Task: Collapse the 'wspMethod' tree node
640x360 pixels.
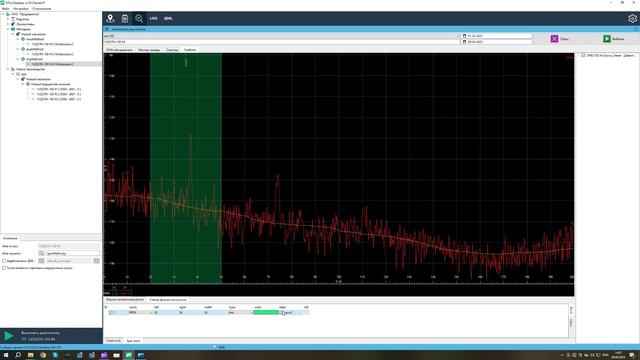Action: coord(18,59)
